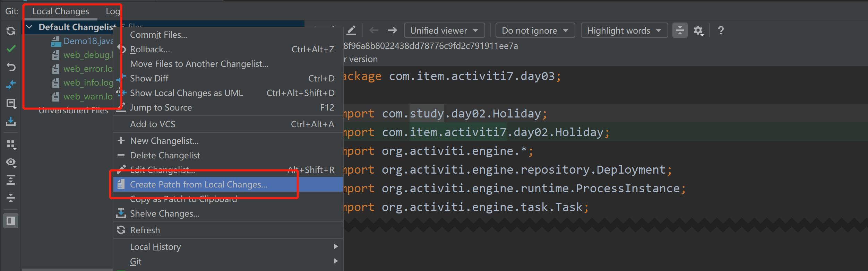Click the Create Patch icon in menu

click(121, 184)
